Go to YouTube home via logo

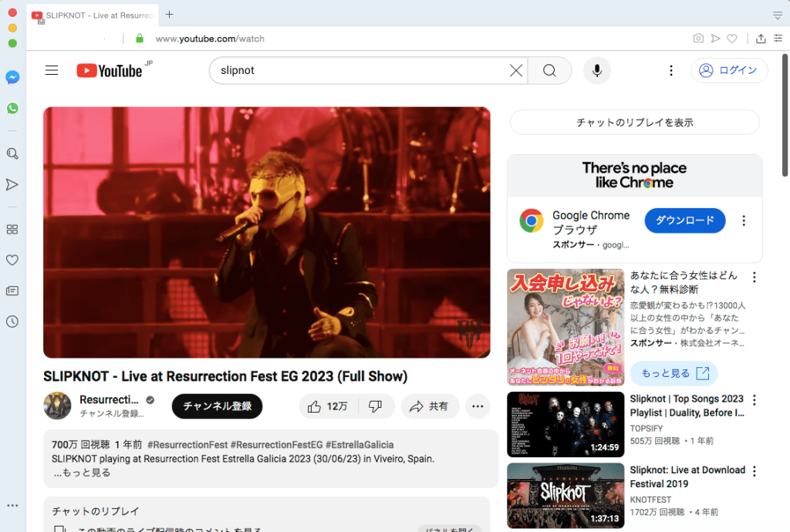coord(110,70)
